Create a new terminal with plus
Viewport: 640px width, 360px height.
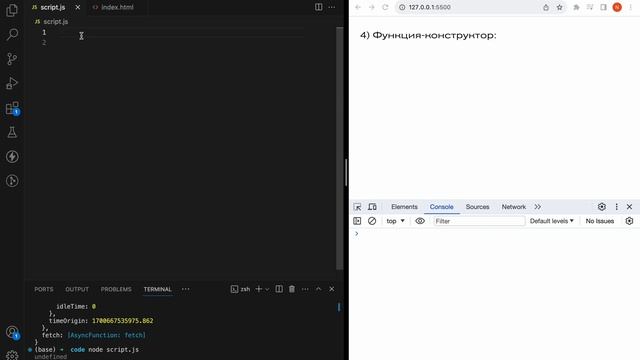pyautogui.click(x=258, y=289)
